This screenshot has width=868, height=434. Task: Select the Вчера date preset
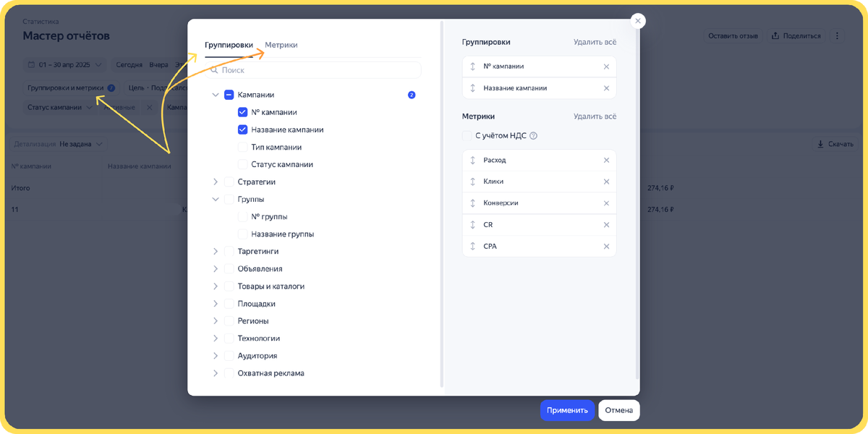coord(158,65)
